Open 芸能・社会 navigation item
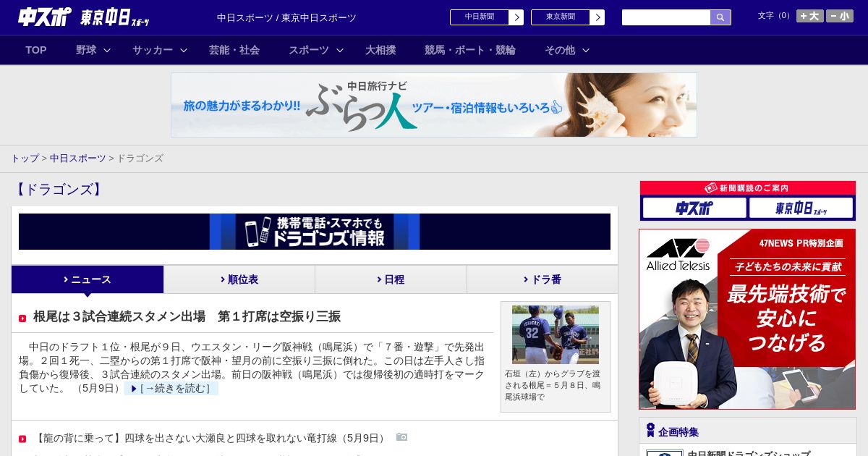The image size is (868, 456). pyautogui.click(x=234, y=50)
